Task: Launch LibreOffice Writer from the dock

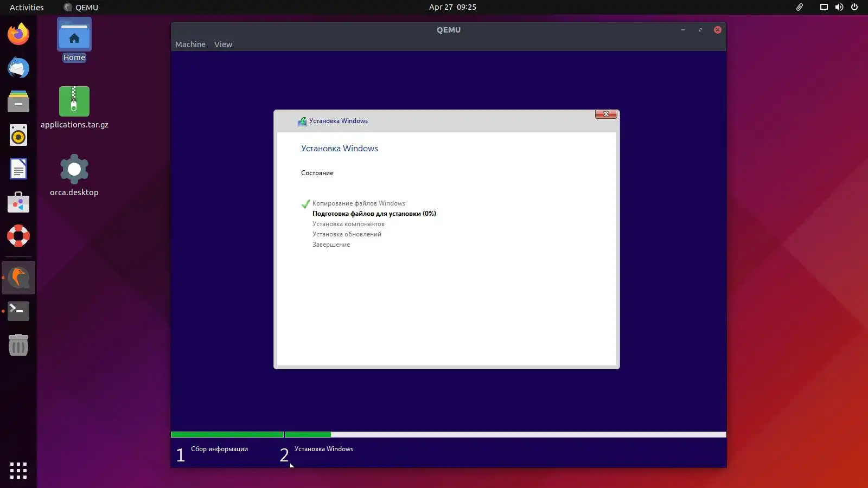Action: (x=18, y=169)
